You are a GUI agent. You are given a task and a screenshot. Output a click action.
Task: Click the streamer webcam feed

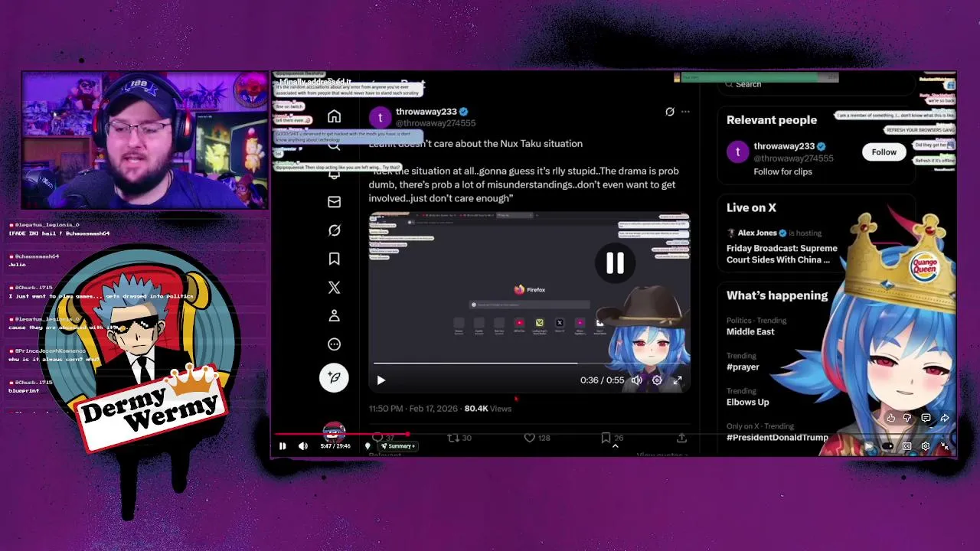pos(145,140)
